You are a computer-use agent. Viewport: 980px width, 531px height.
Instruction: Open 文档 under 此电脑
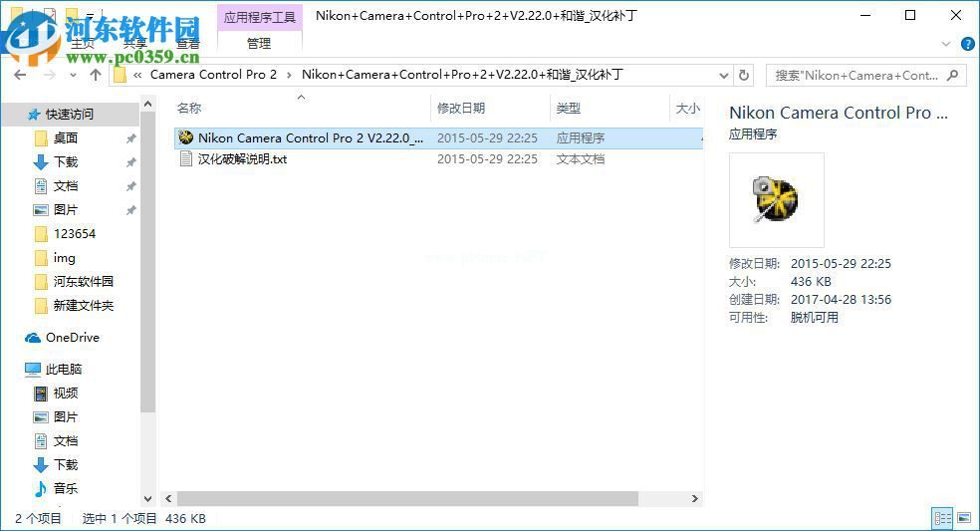(x=66, y=440)
